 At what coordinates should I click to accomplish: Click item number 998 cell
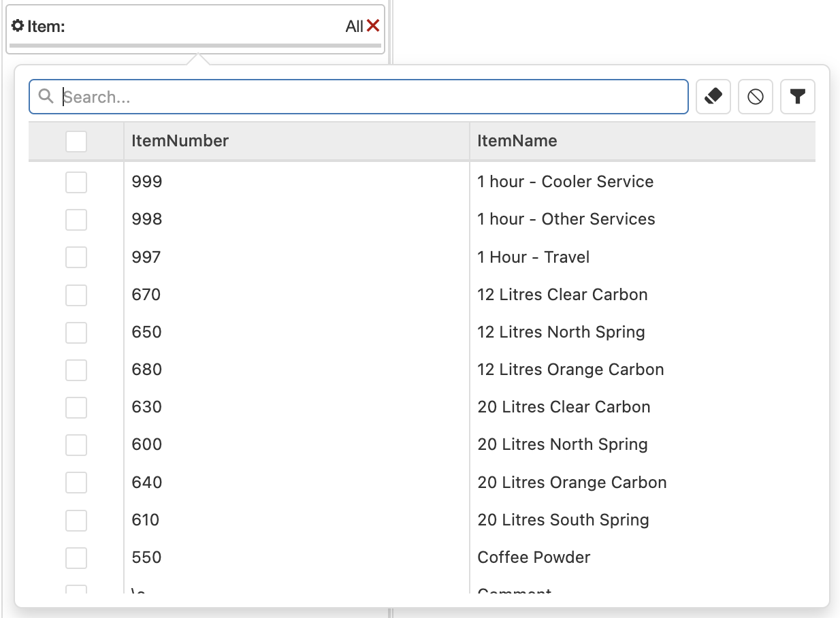tap(147, 219)
